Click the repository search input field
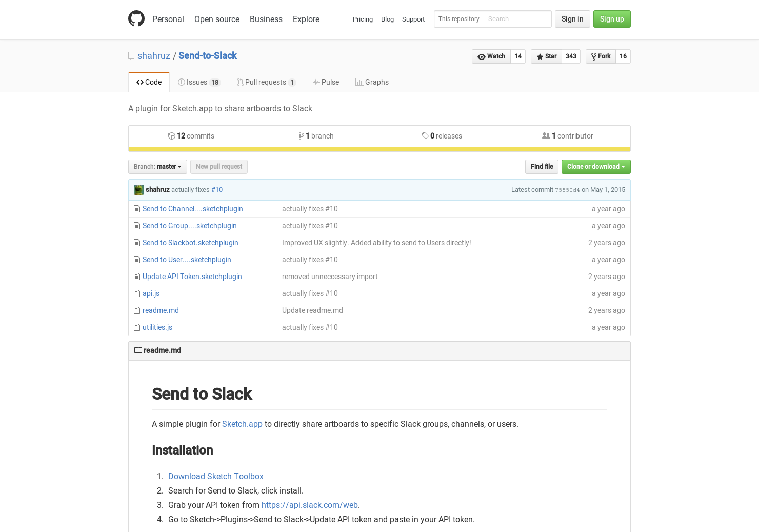This screenshot has width=759, height=532. (517, 19)
